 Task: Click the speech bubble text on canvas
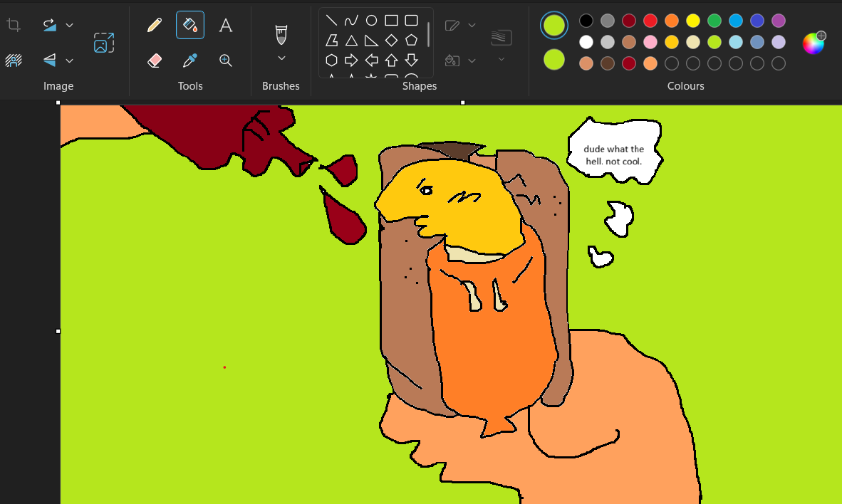click(614, 155)
